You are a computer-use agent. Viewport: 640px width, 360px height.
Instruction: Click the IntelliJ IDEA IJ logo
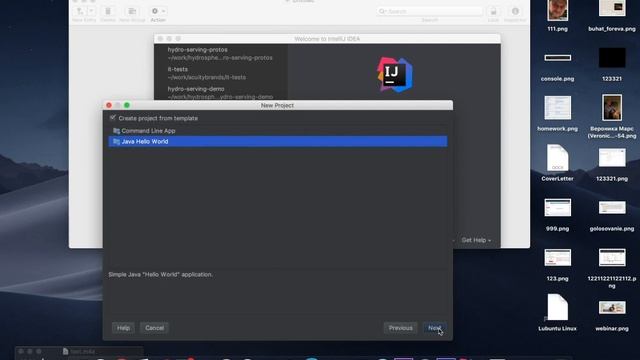394,75
